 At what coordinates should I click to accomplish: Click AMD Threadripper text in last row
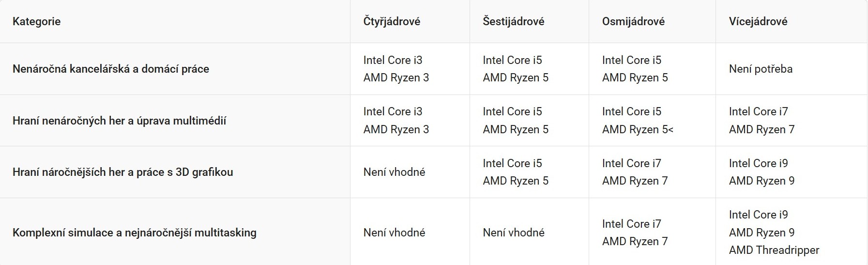tap(774, 250)
